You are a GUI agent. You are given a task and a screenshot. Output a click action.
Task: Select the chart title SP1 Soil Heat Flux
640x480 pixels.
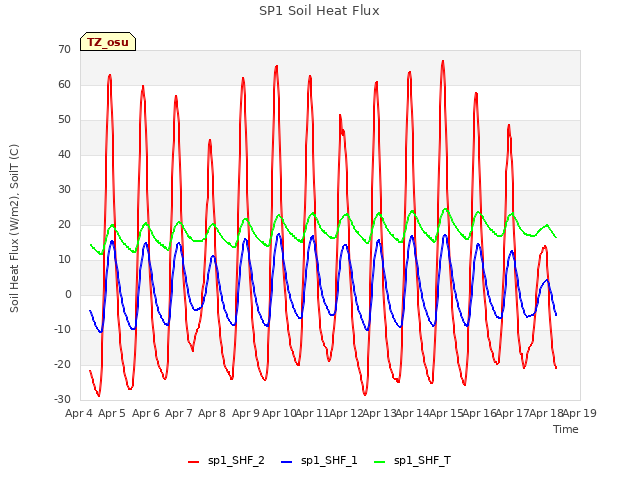click(319, 11)
